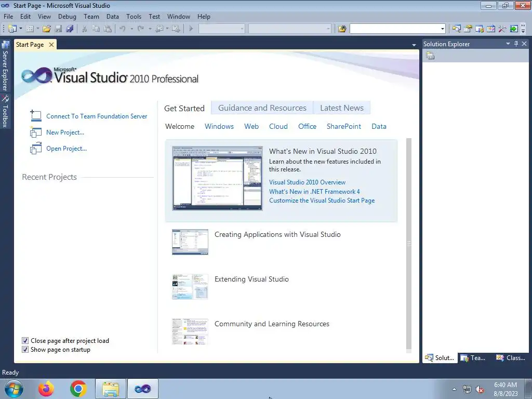This screenshot has height=399, width=532.
Task: Show hidden tray icons arrow
Action: click(x=454, y=389)
